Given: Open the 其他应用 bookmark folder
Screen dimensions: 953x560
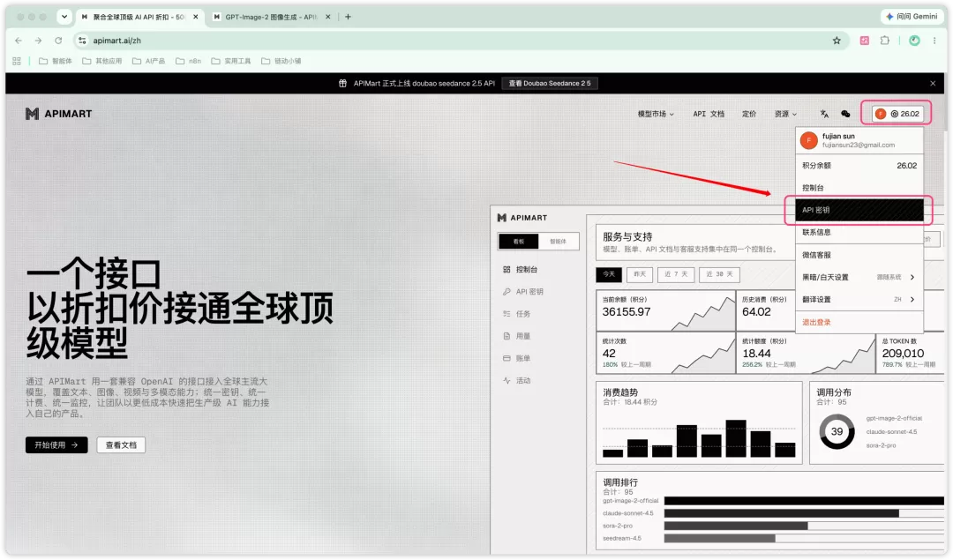Looking at the screenshot, I should coord(102,61).
